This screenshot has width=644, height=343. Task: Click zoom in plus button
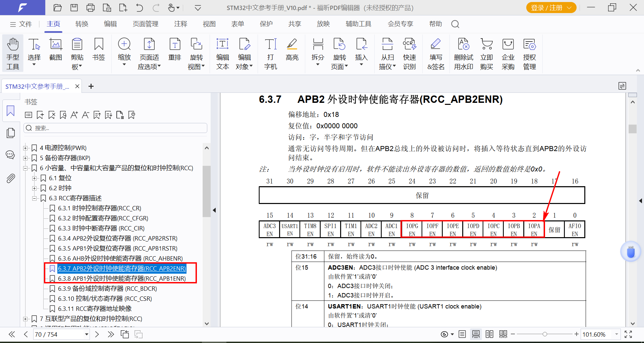point(576,334)
